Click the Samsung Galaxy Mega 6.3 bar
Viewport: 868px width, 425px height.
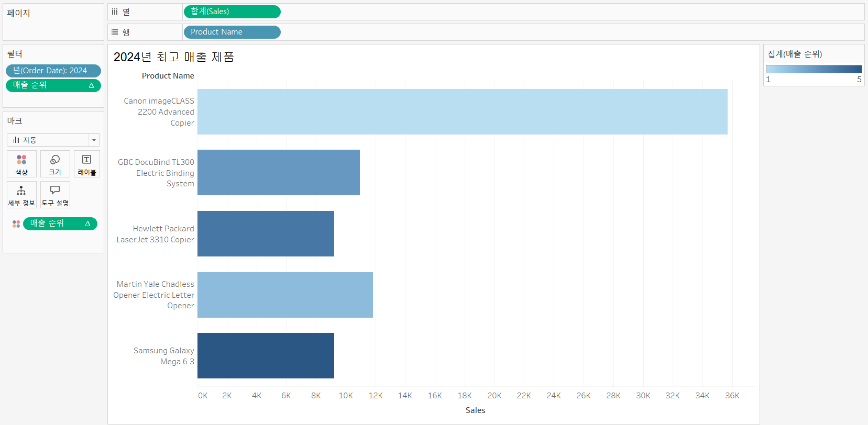[266, 356]
